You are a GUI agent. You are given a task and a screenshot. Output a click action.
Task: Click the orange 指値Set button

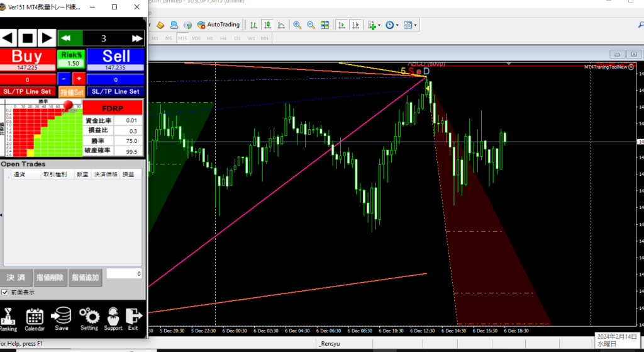(72, 92)
